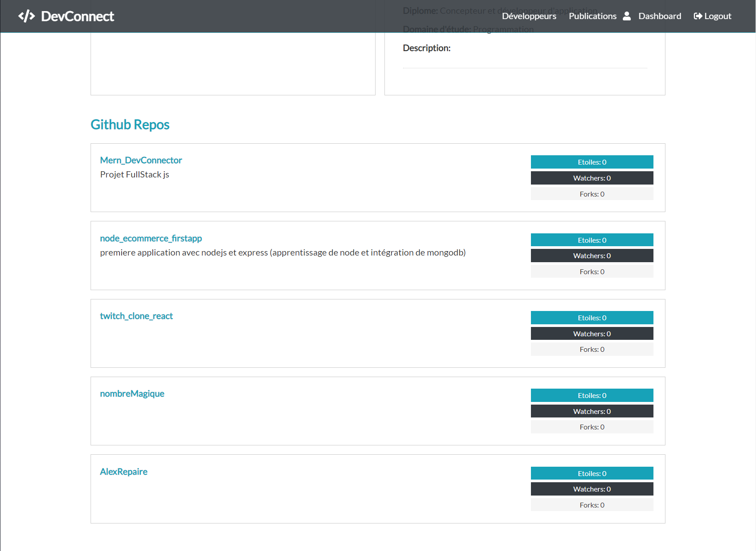Open the Développeurs page

tap(529, 16)
